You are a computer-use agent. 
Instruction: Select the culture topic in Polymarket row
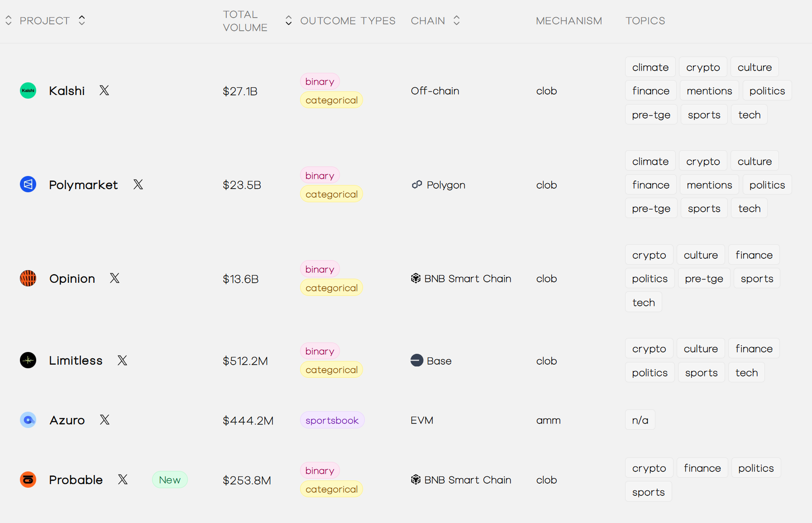755,161
